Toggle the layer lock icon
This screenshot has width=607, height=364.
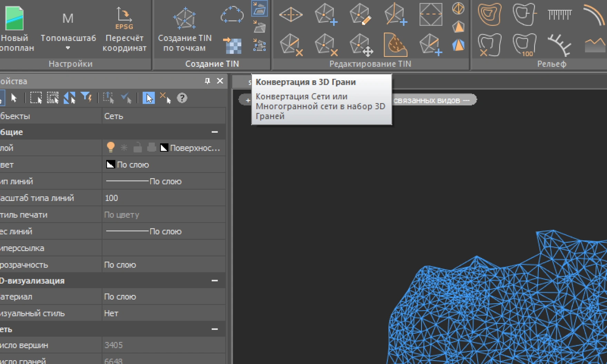coord(138,148)
